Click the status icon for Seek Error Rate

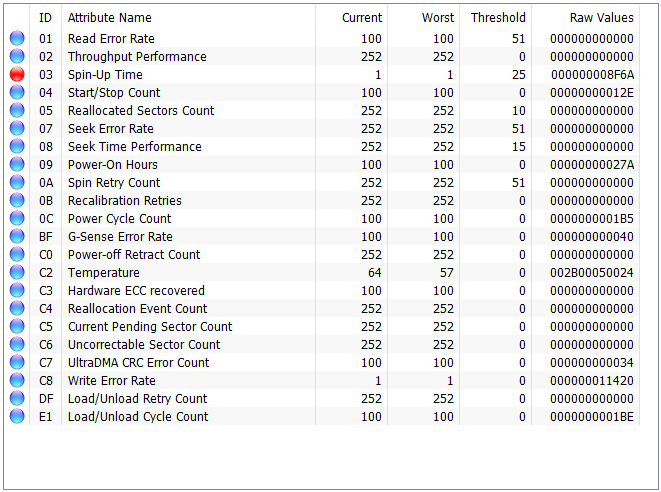(17, 128)
